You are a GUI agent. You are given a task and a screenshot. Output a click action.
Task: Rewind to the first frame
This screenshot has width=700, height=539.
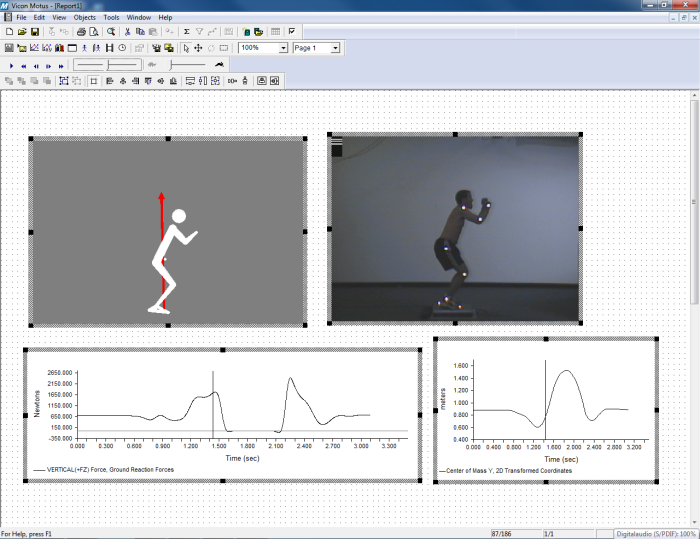(x=24, y=66)
